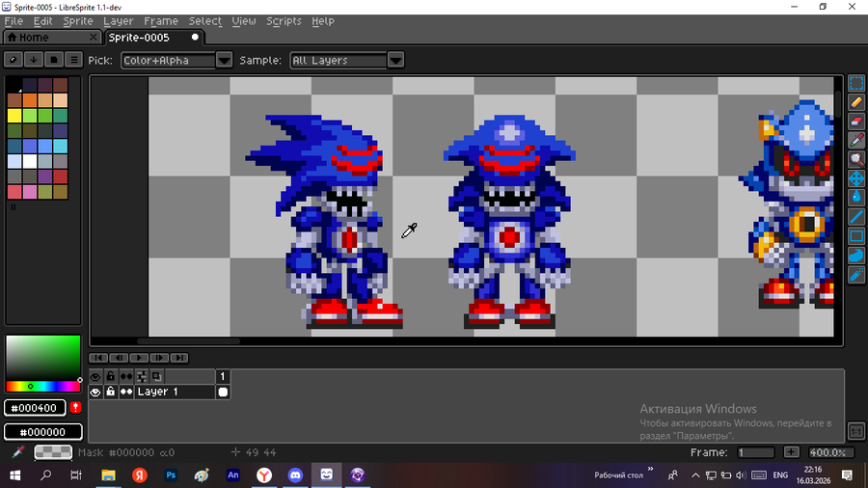Open timeline settings sliders icon
Viewport: 868px width, 488px height.
(x=142, y=376)
